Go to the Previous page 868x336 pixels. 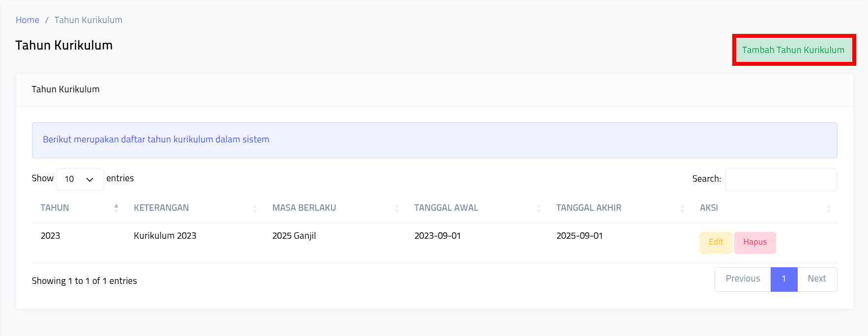(743, 279)
